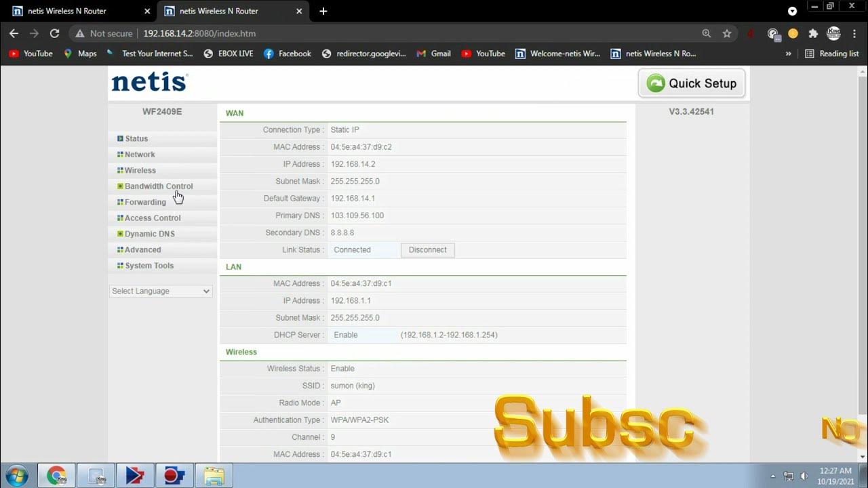Open netis Wireless N Ro... bookmark

(654, 54)
